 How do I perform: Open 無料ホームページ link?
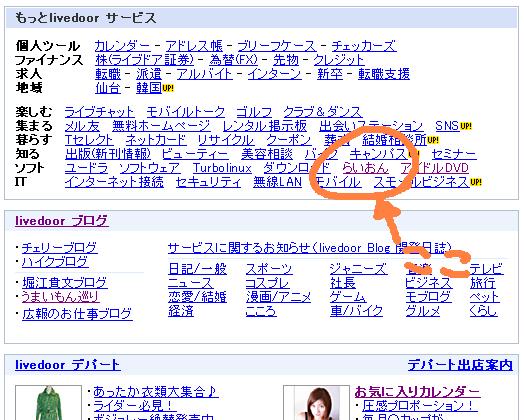(x=161, y=126)
